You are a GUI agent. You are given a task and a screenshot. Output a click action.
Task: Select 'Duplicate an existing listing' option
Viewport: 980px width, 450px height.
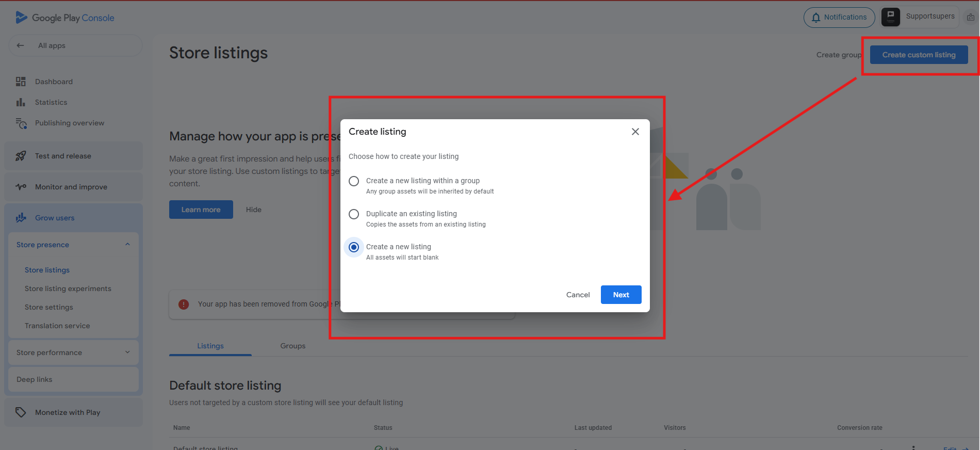point(354,214)
